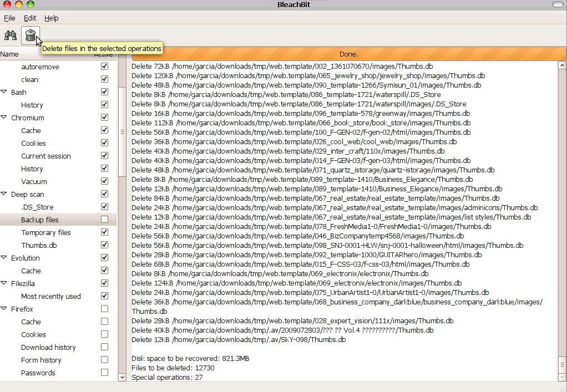This screenshot has width=567, height=392.
Task: Select the Deep scan label
Action: coord(28,195)
